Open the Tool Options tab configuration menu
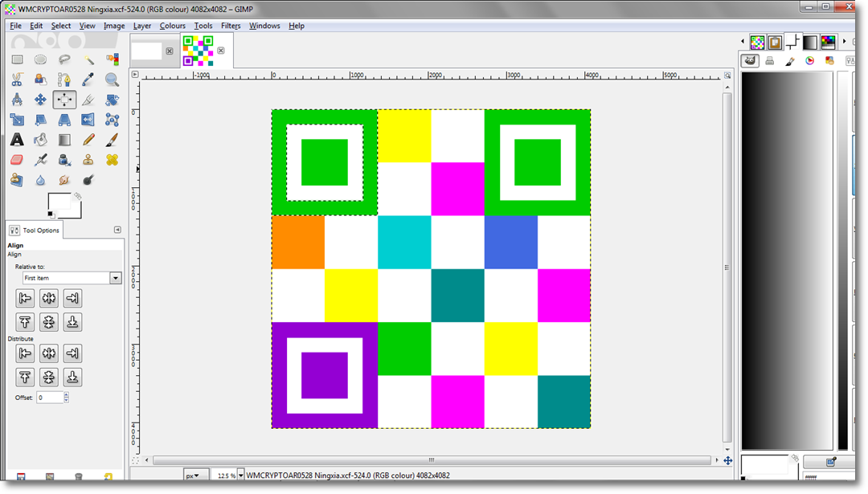This screenshot has height=494, width=868. pos(117,230)
